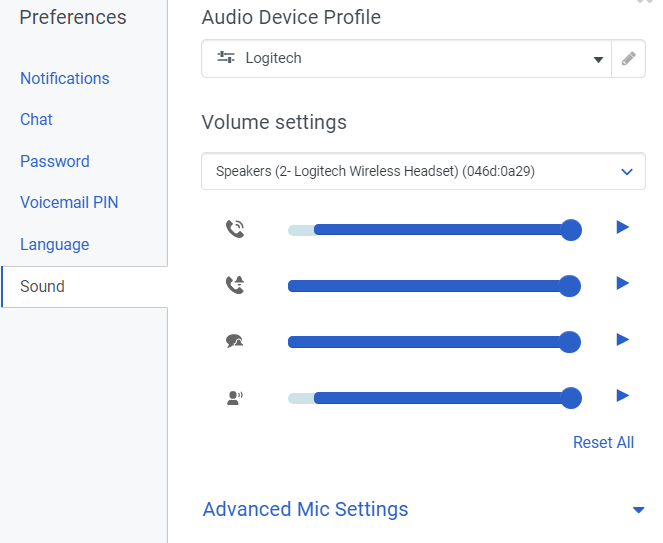Open the Speakers output device dropdown
The height and width of the screenshot is (543, 663).
[423, 171]
